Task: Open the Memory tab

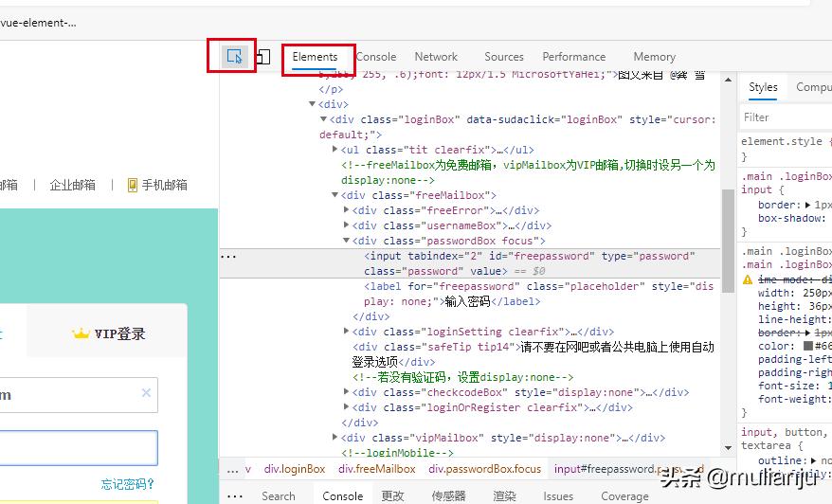Action: tap(654, 57)
